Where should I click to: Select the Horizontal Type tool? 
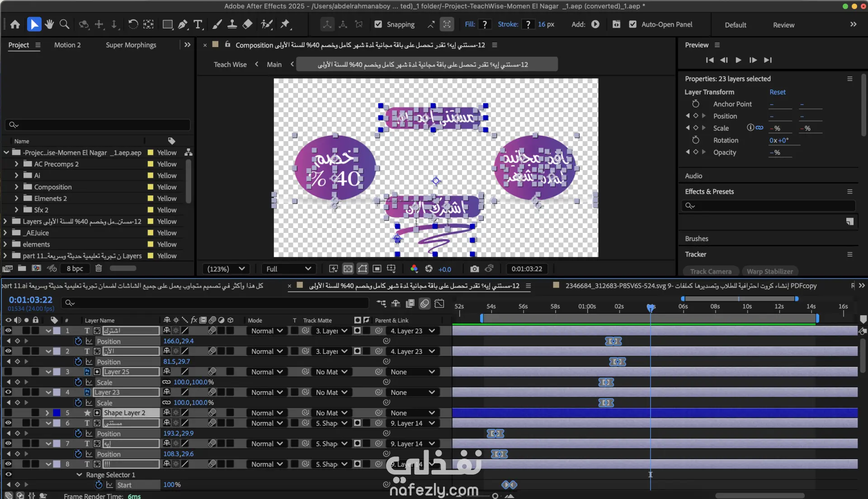coord(198,24)
